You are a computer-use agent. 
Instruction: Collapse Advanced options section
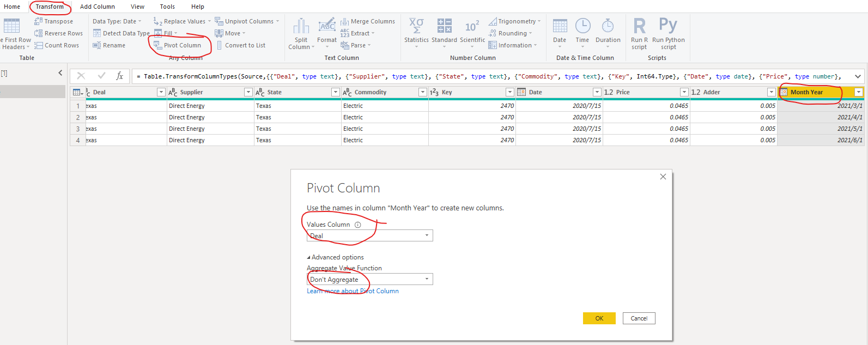(335, 257)
